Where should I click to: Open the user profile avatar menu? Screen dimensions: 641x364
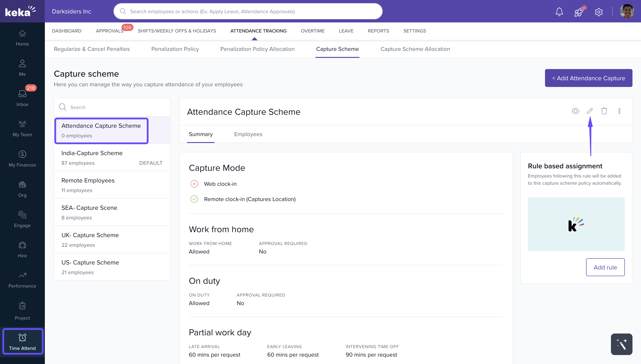pyautogui.click(x=626, y=11)
